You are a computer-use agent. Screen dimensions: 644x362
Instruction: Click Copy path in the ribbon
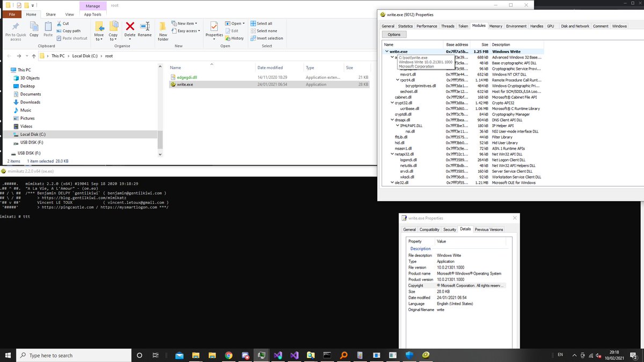click(x=68, y=31)
